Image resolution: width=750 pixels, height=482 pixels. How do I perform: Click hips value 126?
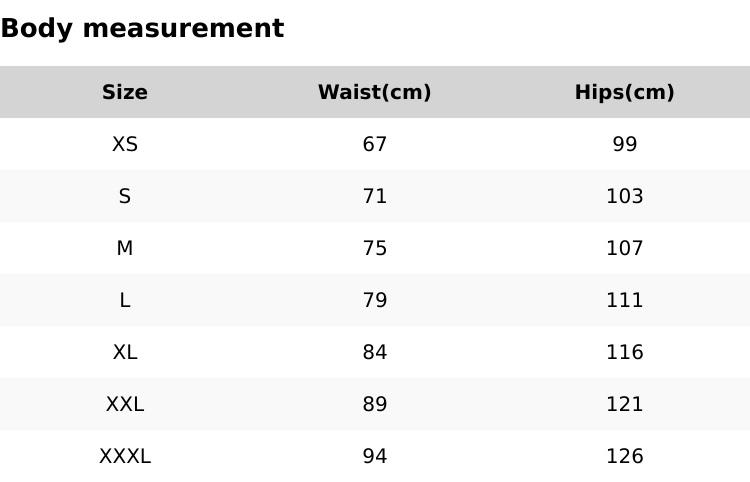pyautogui.click(x=625, y=457)
